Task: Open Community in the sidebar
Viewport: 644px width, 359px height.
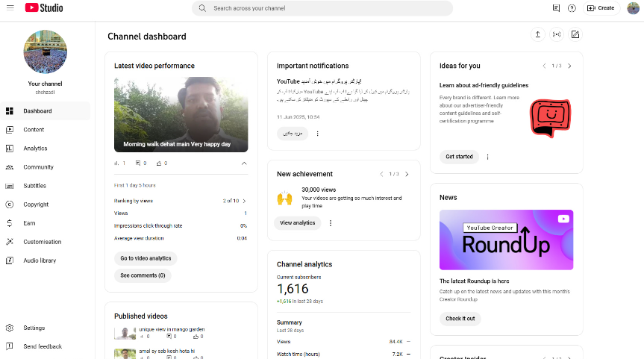Action: (x=46, y=167)
